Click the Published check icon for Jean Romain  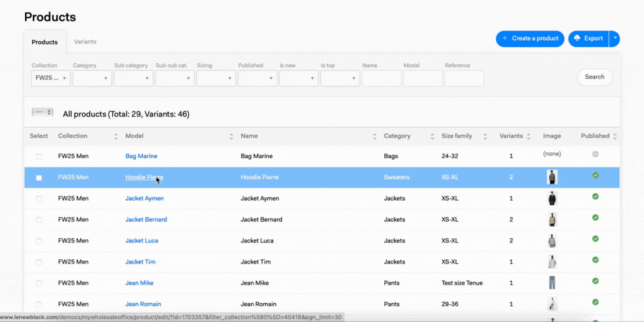[x=595, y=302]
